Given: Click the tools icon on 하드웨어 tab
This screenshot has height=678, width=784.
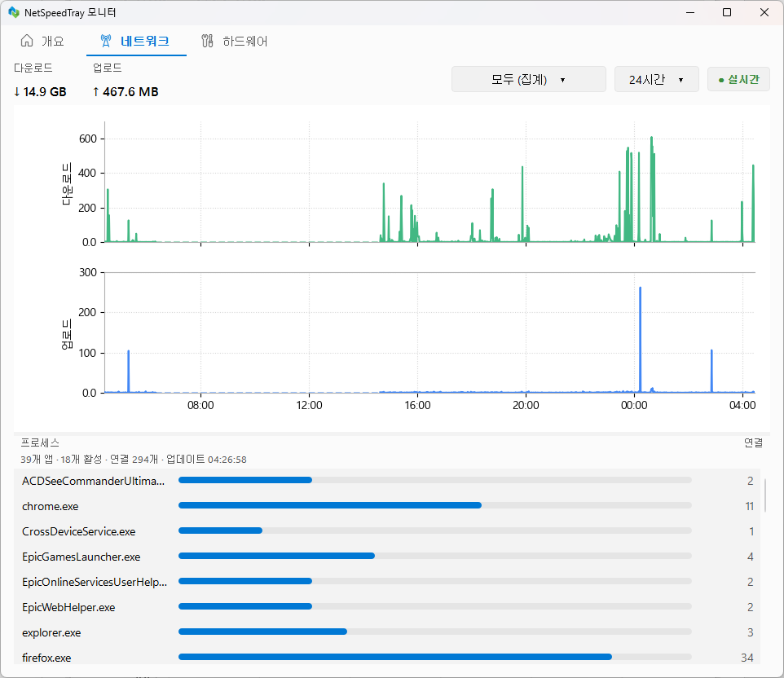Looking at the screenshot, I should coord(207,41).
